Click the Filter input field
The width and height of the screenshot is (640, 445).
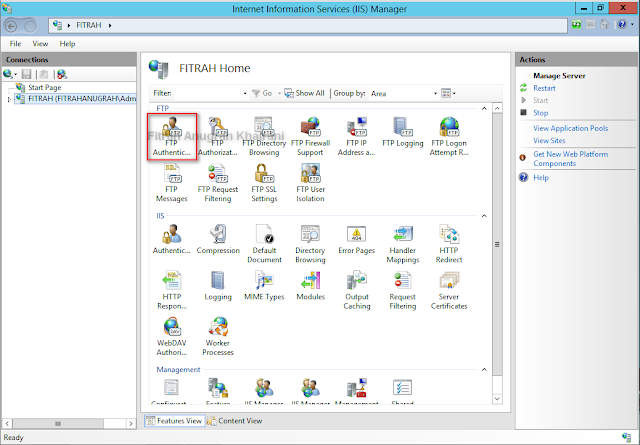(207, 93)
